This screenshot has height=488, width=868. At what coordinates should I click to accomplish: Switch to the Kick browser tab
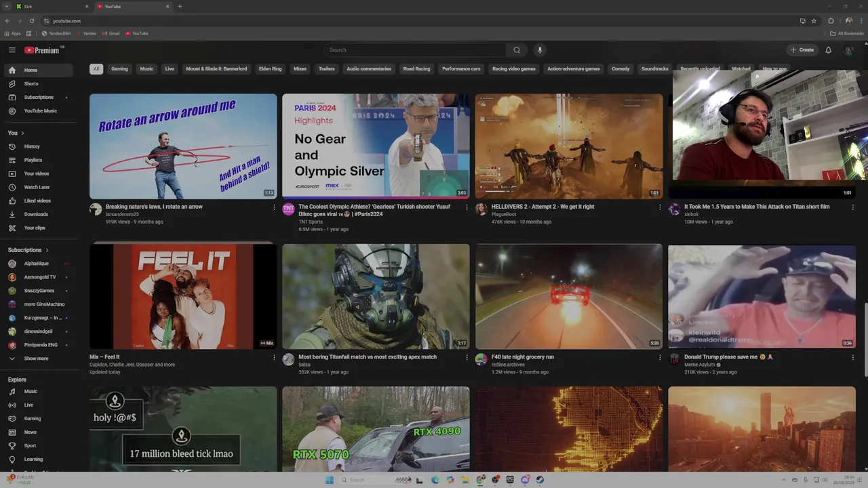coord(53,6)
